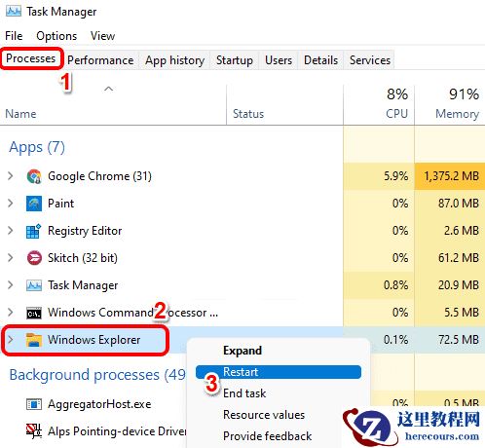Click Task Manager's 0.8% CPU value
This screenshot has width=485, height=448.
pos(395,285)
